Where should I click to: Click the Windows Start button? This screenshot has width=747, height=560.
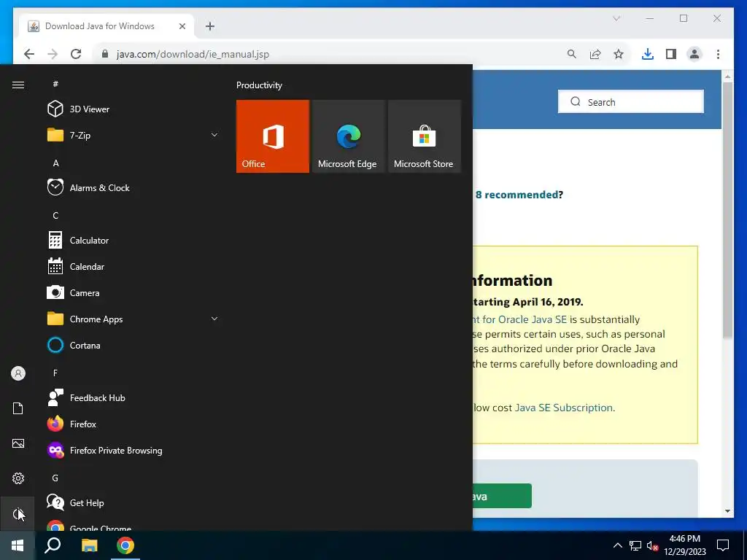pos(18,545)
